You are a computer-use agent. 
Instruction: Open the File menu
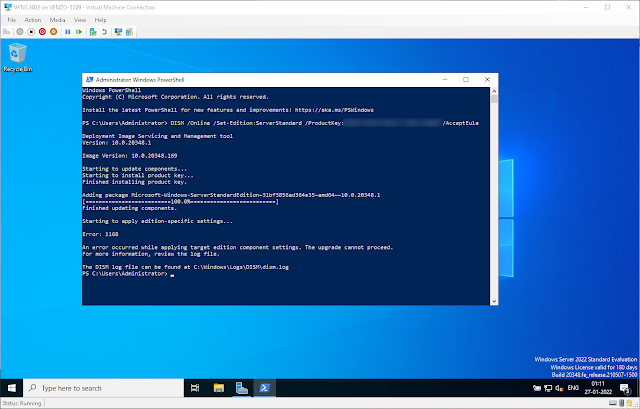click(11, 20)
